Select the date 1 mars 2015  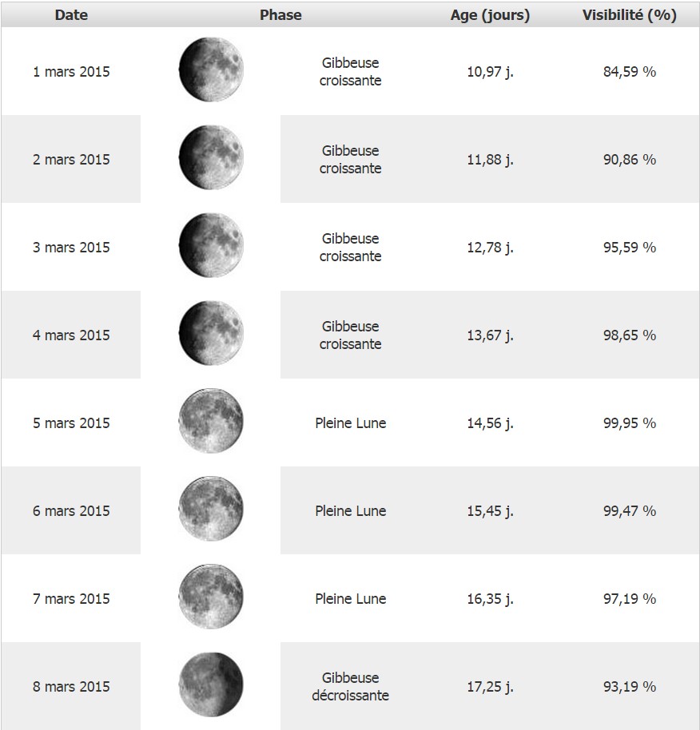click(x=71, y=72)
